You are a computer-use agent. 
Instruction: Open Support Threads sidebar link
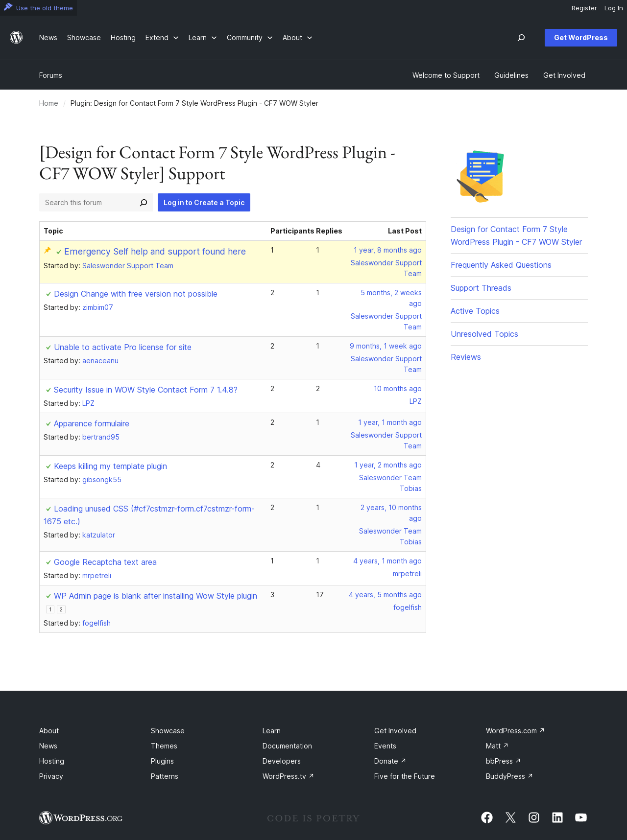tap(481, 288)
